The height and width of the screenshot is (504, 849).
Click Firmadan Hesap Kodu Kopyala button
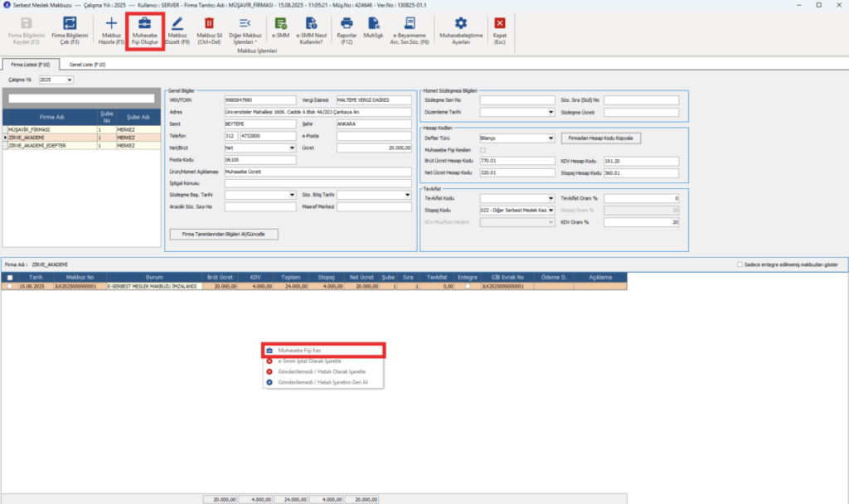coord(600,138)
